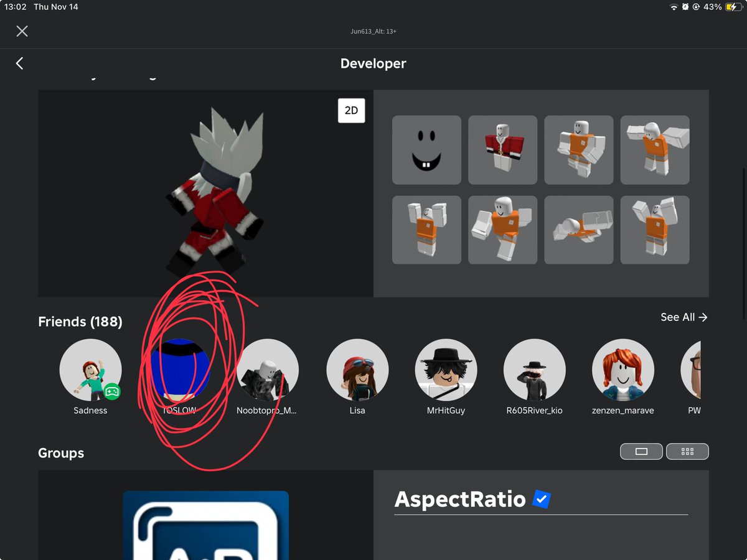This screenshot has width=747, height=560.
Task: Tap the Groups section heading
Action: coord(61,453)
